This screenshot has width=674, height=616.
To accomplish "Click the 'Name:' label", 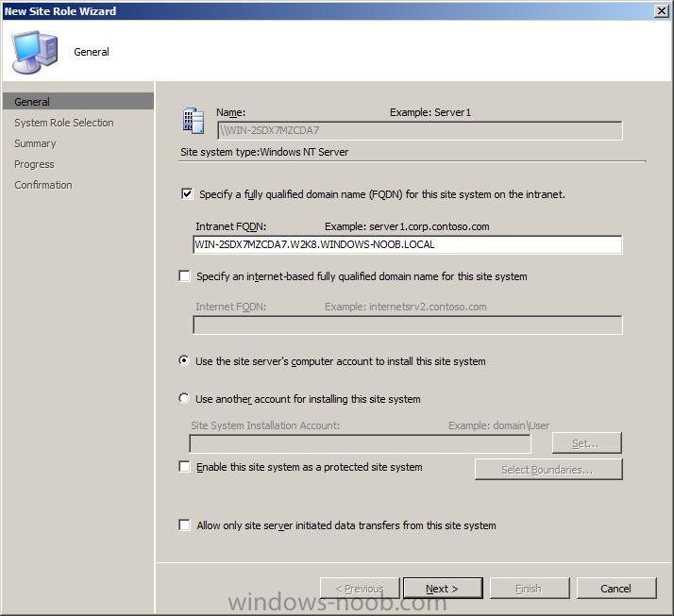I will pyautogui.click(x=231, y=112).
